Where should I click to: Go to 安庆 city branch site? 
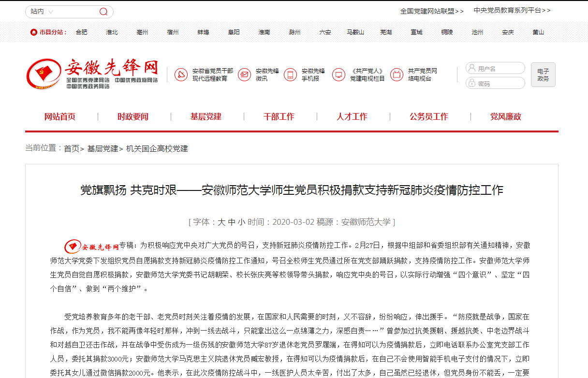(x=508, y=32)
